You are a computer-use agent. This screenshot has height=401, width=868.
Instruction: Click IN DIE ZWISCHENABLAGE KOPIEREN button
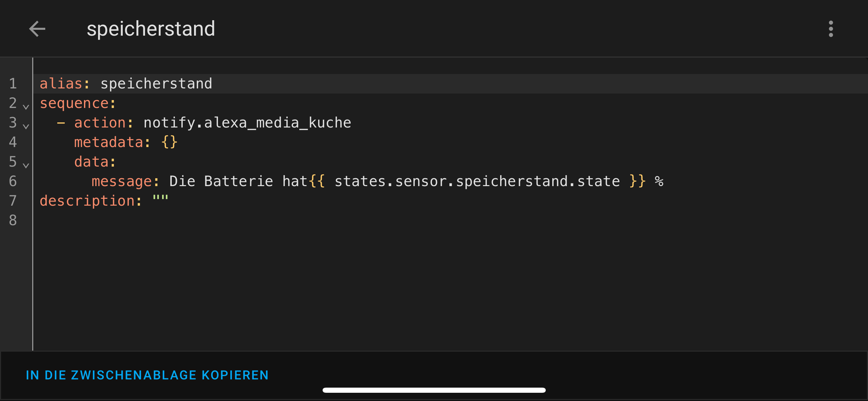point(147,375)
